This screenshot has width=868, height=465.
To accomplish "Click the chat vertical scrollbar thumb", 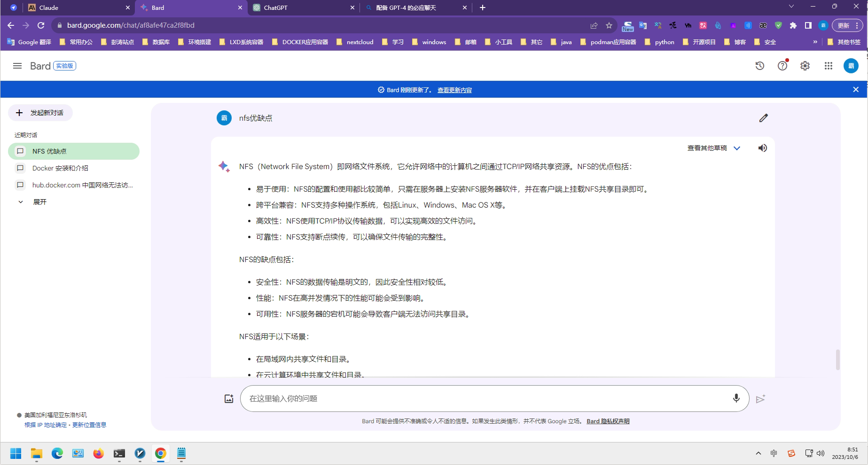I will 837,360.
